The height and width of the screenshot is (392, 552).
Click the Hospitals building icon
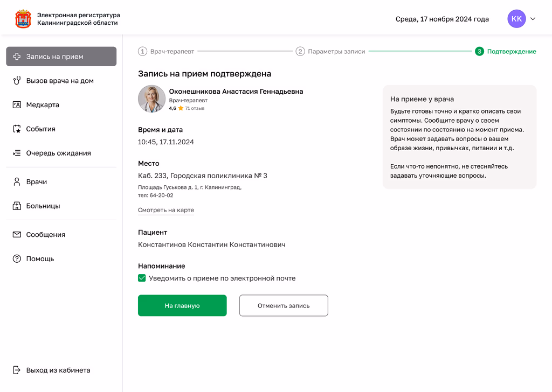(17, 206)
